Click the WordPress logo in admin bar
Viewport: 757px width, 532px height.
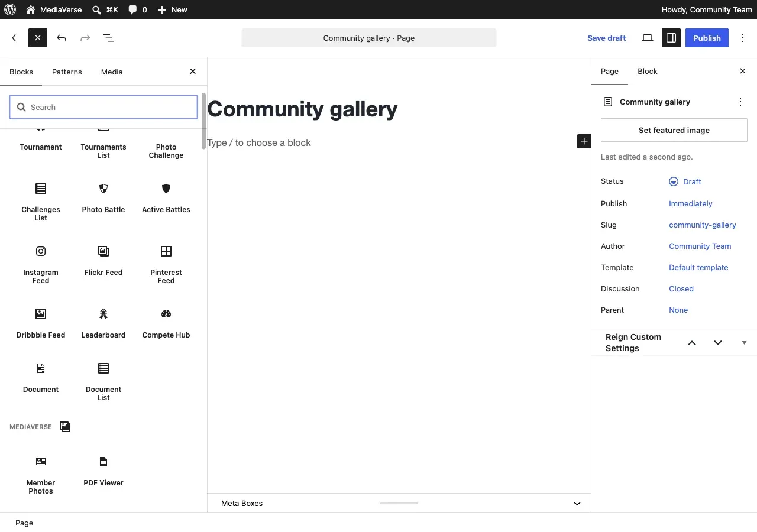pos(10,9)
